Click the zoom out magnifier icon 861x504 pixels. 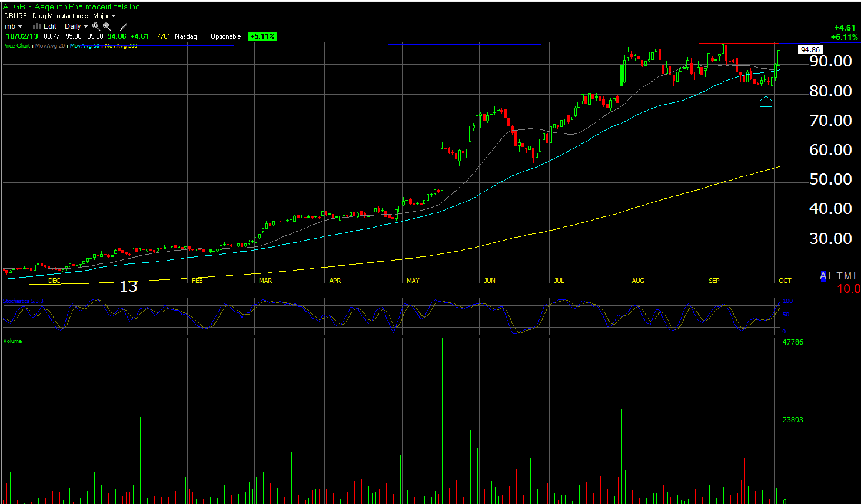pyautogui.click(x=107, y=26)
